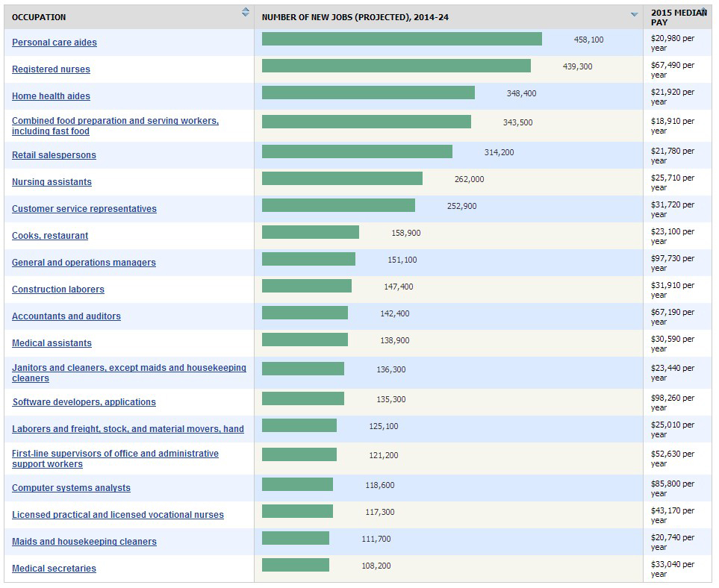Click the 138,900 jobs value
This screenshot has height=588, width=719.
coord(395,340)
